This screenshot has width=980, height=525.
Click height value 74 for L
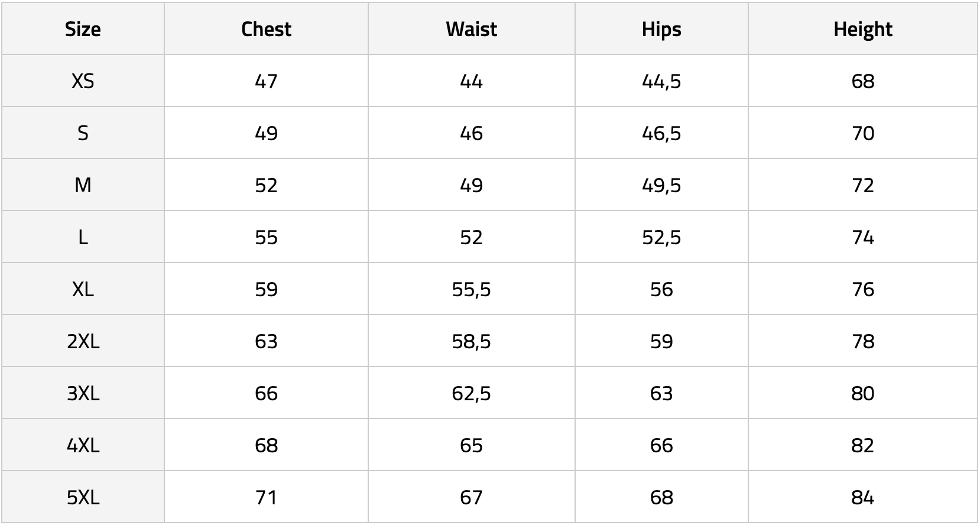863,237
